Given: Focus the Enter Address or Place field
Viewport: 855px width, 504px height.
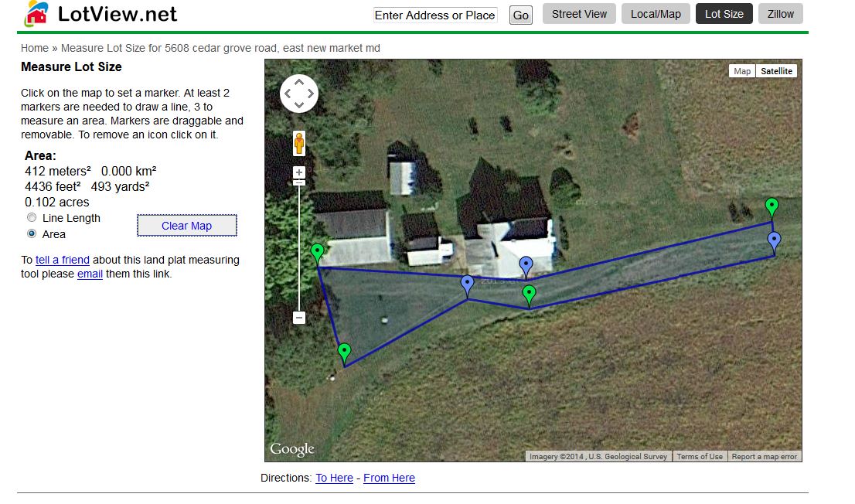Looking at the screenshot, I should 435,15.
